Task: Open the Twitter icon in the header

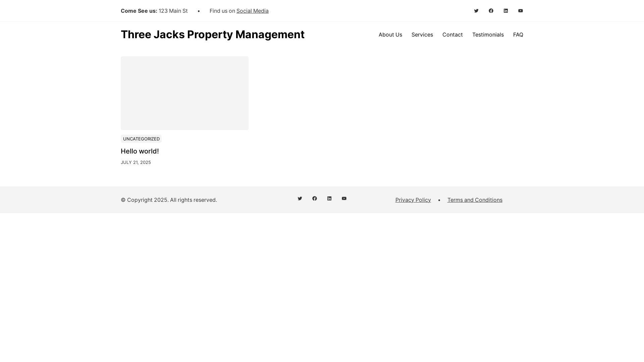Action: coord(476,11)
